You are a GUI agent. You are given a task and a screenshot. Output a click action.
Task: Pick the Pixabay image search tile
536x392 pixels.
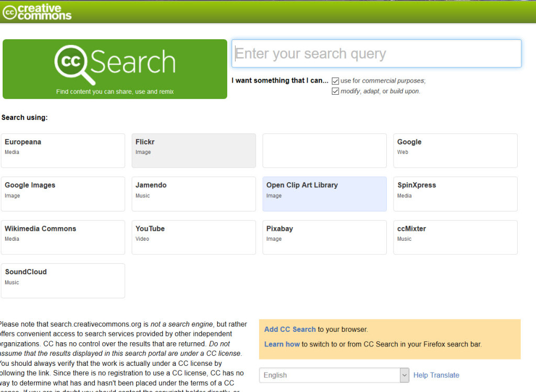pyautogui.click(x=325, y=237)
